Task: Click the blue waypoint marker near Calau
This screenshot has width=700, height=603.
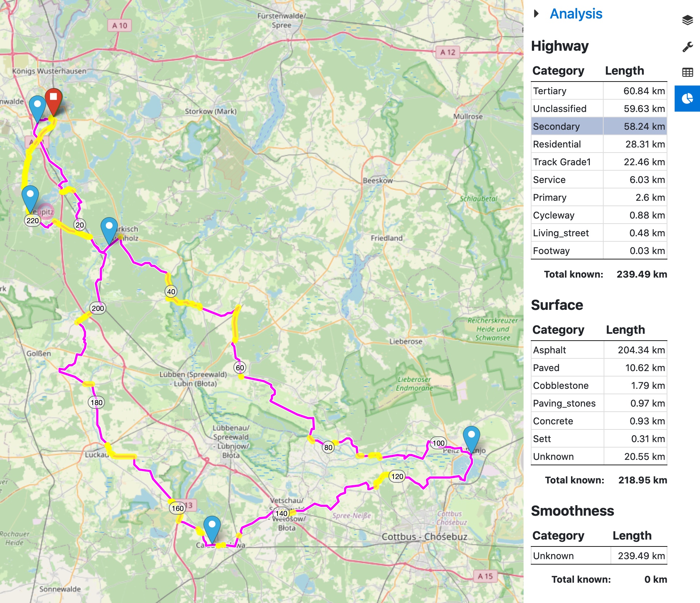Action: tap(212, 529)
